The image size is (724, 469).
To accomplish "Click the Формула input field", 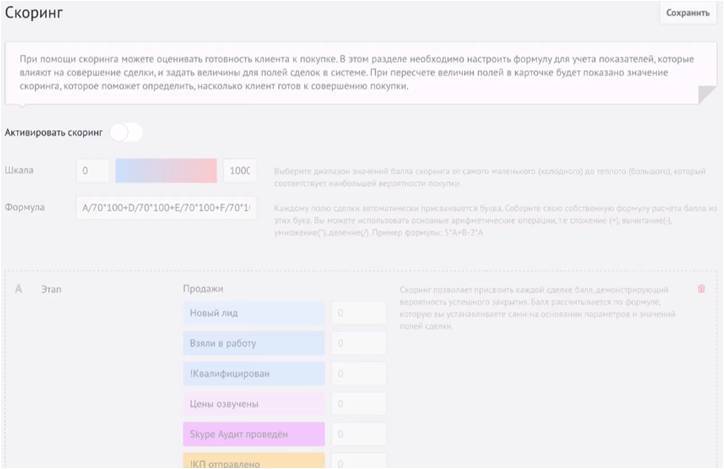I will [x=166, y=209].
